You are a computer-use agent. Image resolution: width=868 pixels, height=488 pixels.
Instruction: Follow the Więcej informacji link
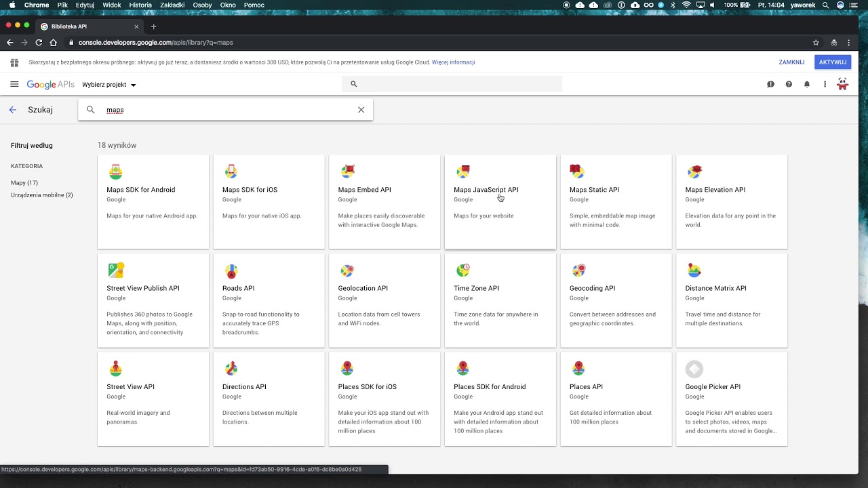point(453,62)
